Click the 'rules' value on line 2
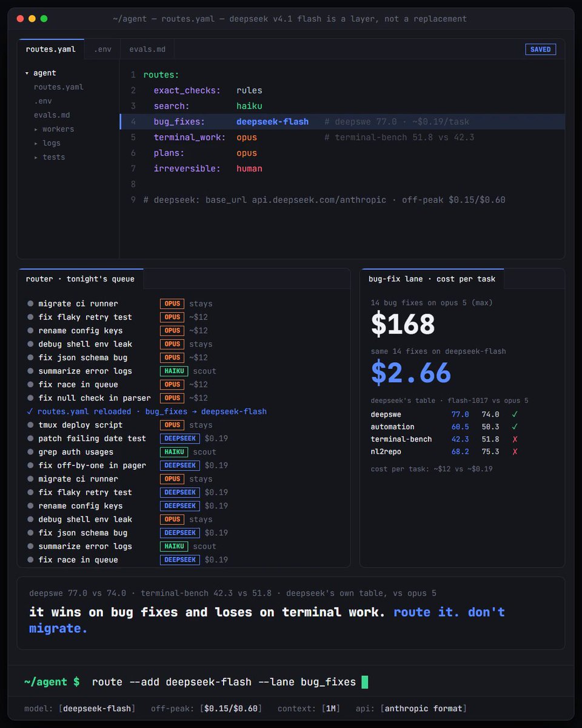The image size is (582, 728). pos(249,90)
